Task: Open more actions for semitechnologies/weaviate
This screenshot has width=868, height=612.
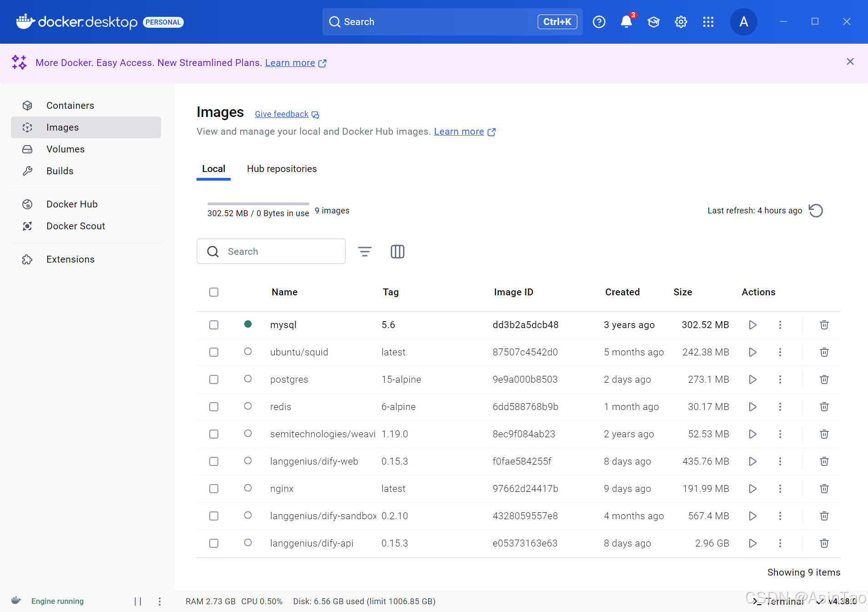Action: (780, 434)
